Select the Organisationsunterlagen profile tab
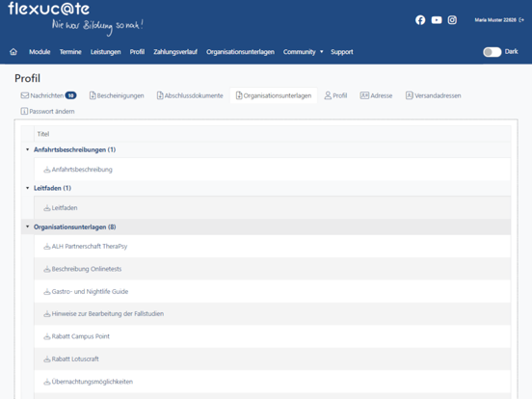Screen dimensions: 532x399 274,95
